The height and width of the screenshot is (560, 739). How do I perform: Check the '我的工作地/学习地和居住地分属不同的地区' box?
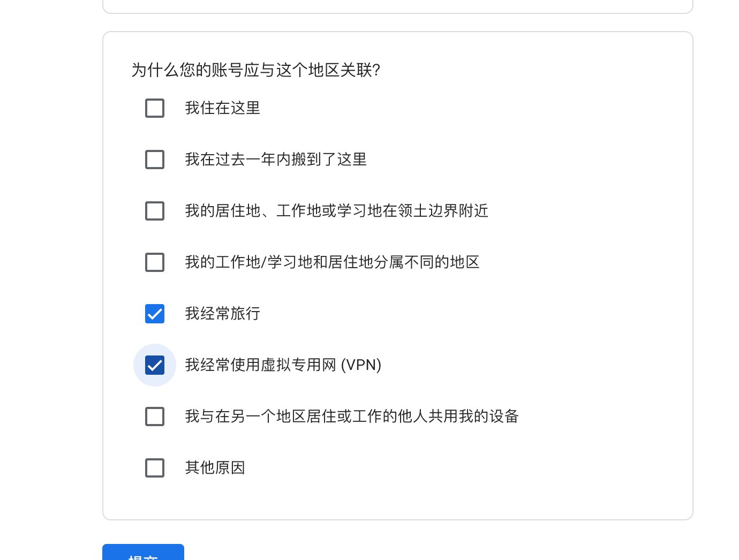[x=155, y=262]
